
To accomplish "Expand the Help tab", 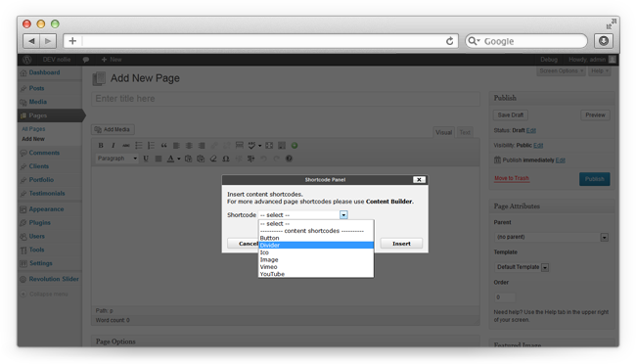I will (600, 70).
